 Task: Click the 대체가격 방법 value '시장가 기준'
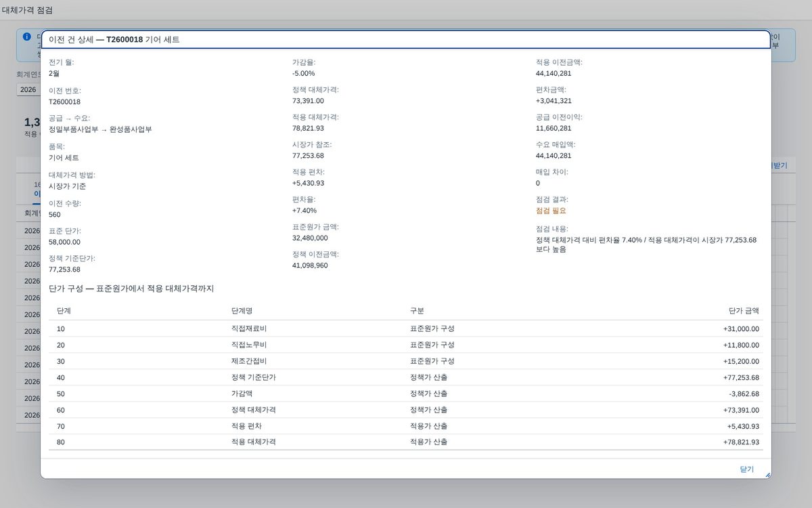pyautogui.click(x=67, y=186)
